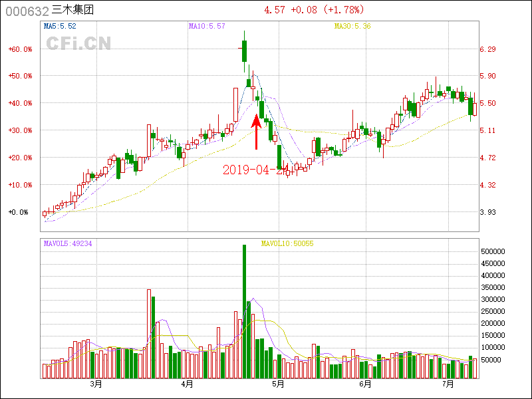Click the MAVOL5:49234 volume label
The height and width of the screenshot is (399, 532).
(68, 243)
